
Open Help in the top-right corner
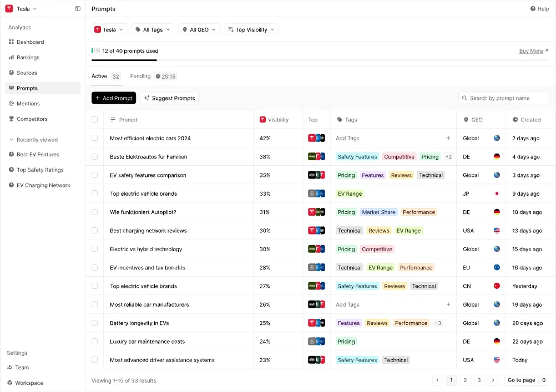[539, 9]
